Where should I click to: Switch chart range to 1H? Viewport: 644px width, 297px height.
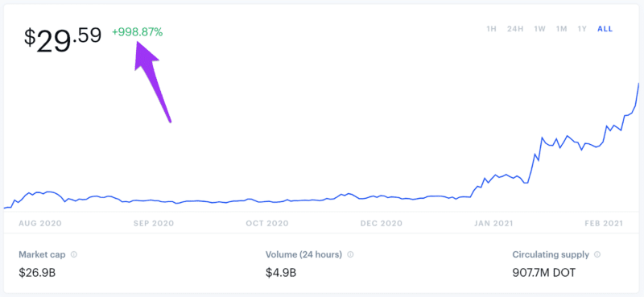(491, 29)
